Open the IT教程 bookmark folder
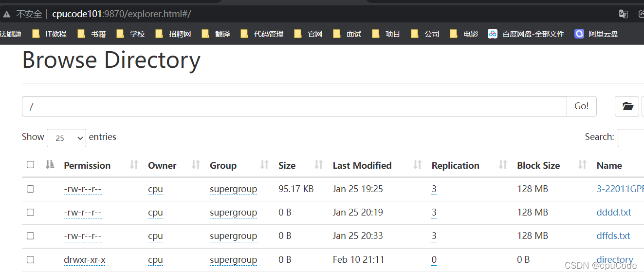Image resolution: width=644 pixels, height=275 pixels. pos(50,34)
